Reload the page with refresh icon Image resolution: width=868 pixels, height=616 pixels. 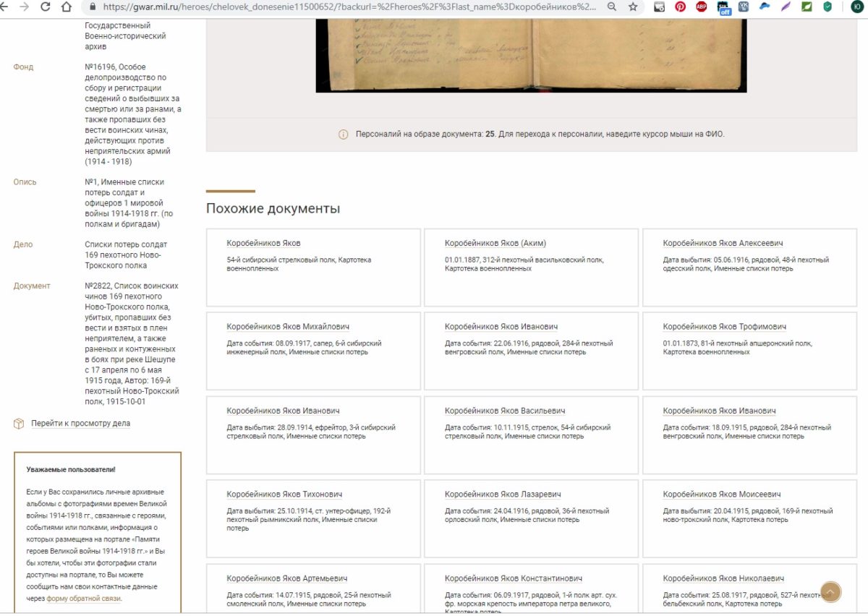(46, 7)
